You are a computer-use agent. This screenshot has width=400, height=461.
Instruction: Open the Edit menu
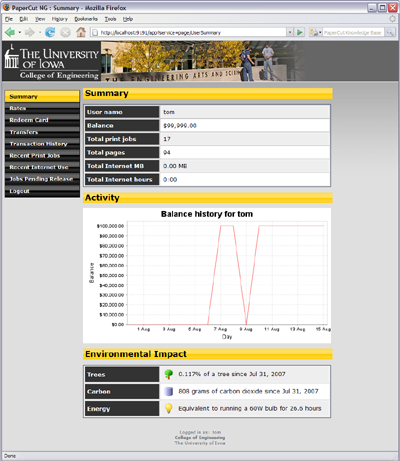[x=24, y=19]
